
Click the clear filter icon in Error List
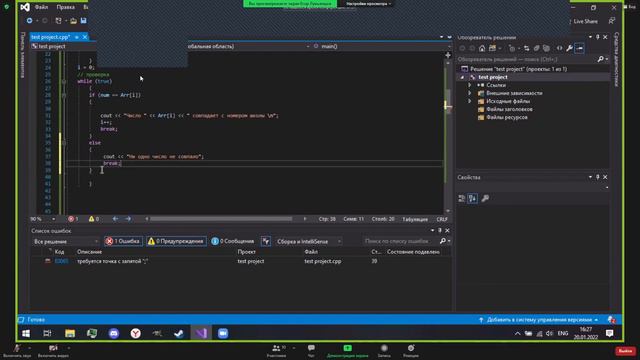266,241
